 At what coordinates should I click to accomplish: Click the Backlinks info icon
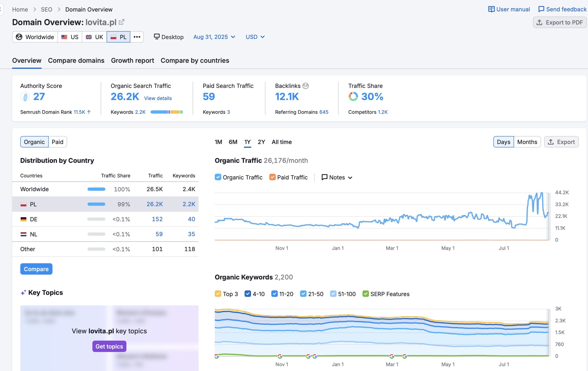tap(305, 86)
